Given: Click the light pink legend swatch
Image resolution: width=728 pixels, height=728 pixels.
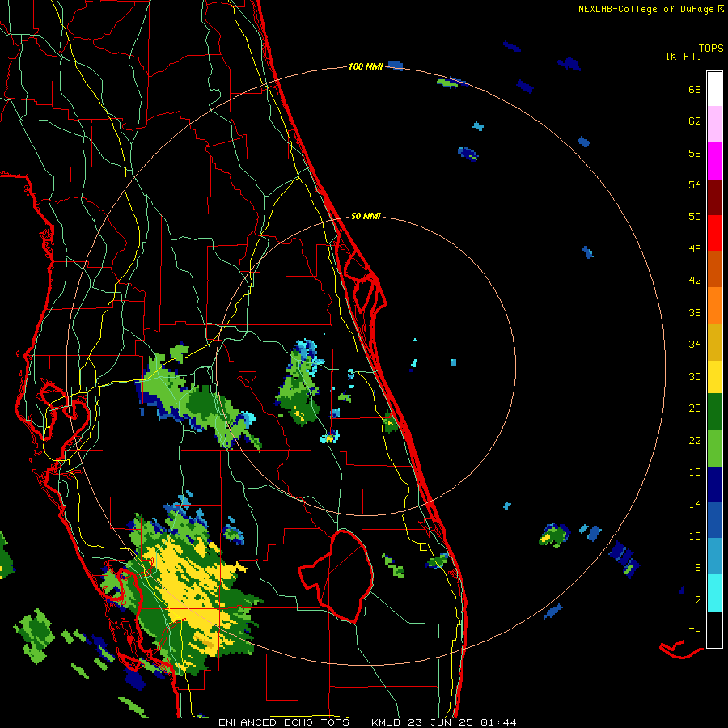Looking at the screenshot, I should pos(714,125).
